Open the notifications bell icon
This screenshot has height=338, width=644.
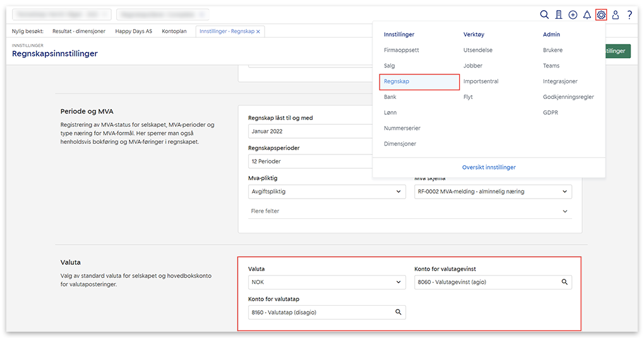[x=587, y=15]
